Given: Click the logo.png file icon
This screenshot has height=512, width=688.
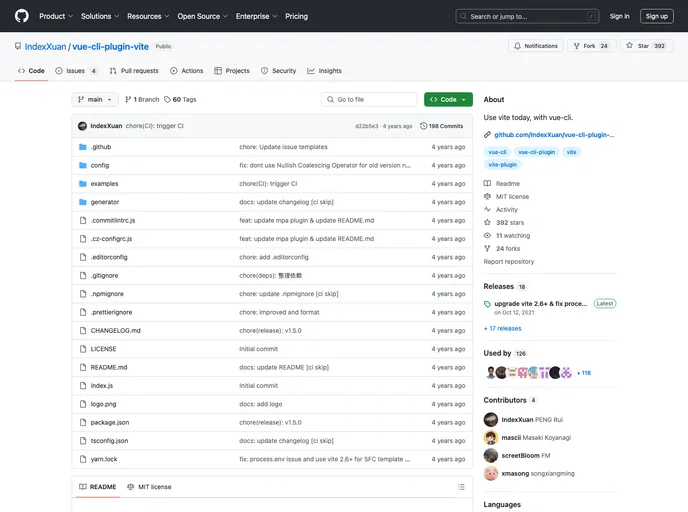Looking at the screenshot, I should click(82, 404).
